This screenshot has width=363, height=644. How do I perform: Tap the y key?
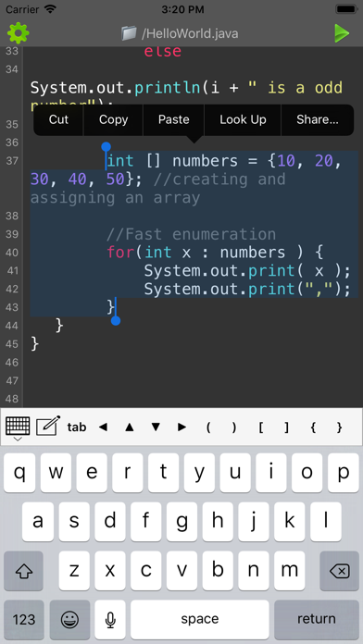click(199, 473)
